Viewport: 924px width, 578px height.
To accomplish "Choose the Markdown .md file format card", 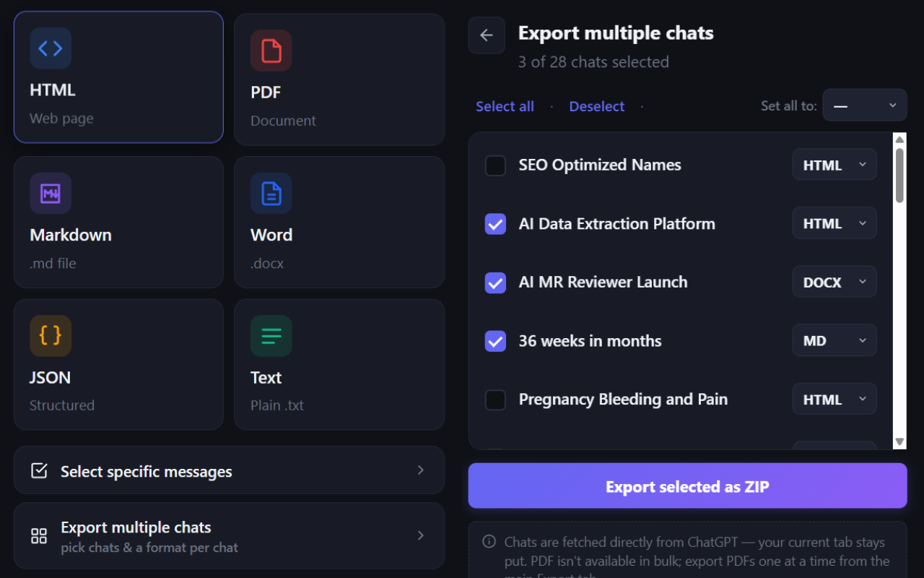I will (118, 222).
